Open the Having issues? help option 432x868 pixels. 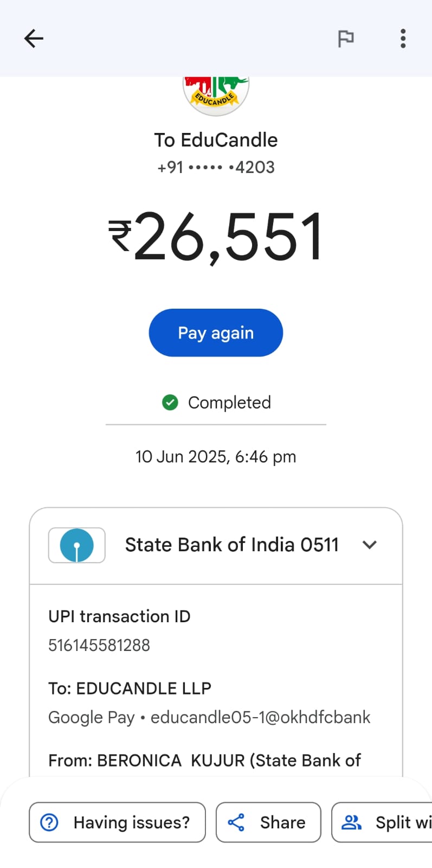pyautogui.click(x=117, y=822)
